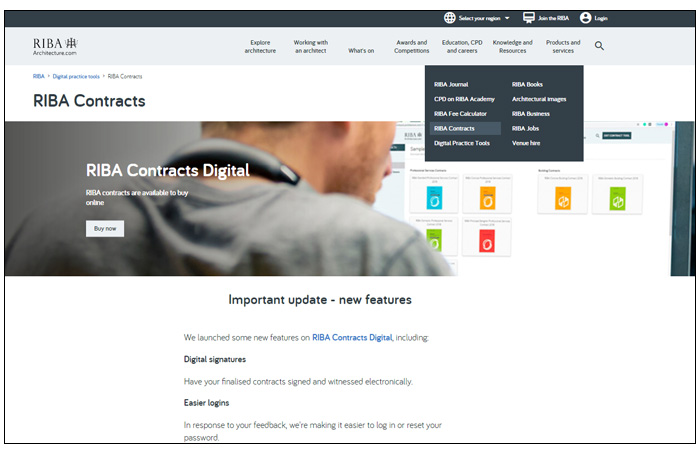Open the Products and services menu
Viewport: 700px width, 455px height.
click(x=563, y=46)
